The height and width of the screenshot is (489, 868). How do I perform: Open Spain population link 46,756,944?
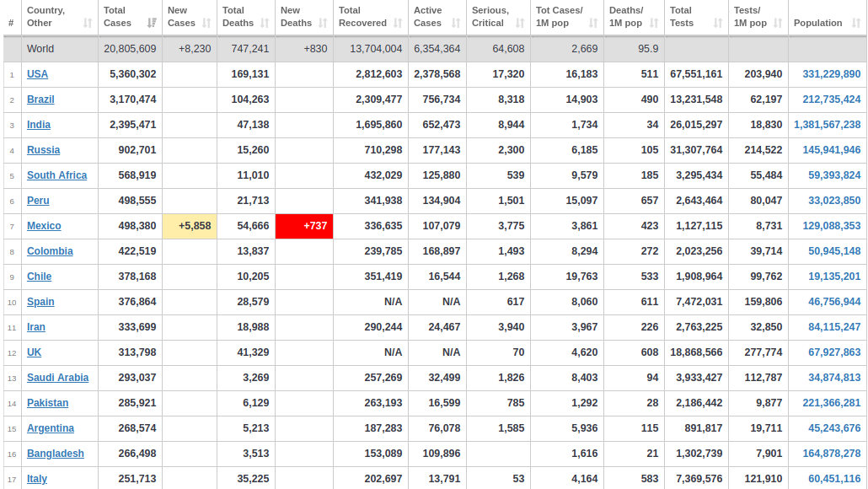[x=834, y=302]
